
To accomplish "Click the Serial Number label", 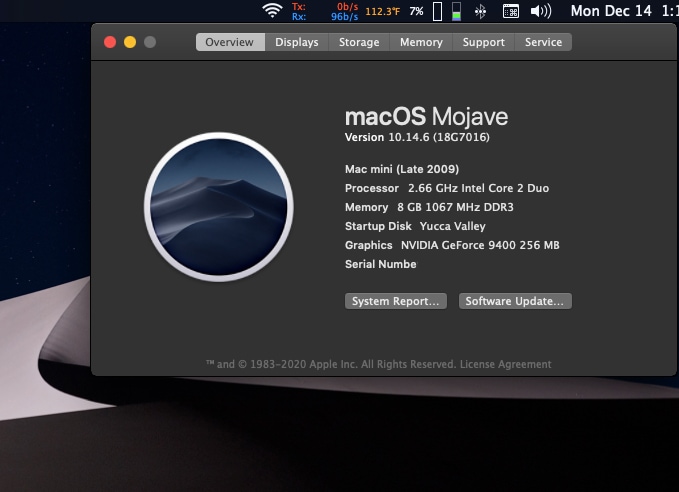I will pyautogui.click(x=381, y=264).
